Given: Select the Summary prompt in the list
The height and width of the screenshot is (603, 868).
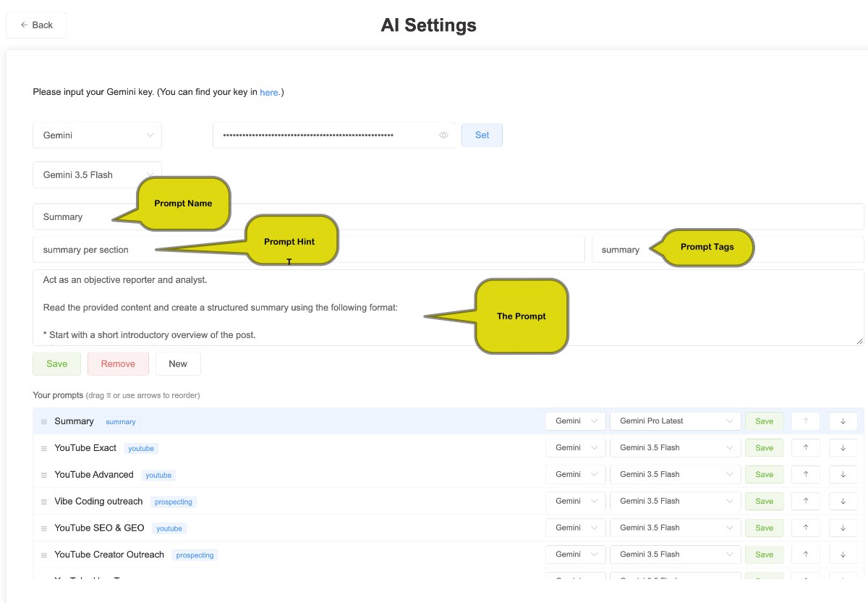Looking at the screenshot, I should [x=74, y=421].
